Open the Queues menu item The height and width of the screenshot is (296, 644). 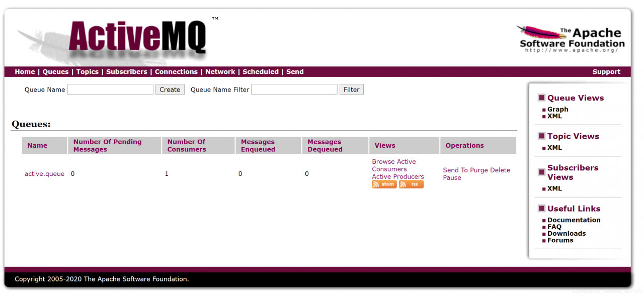coord(55,72)
